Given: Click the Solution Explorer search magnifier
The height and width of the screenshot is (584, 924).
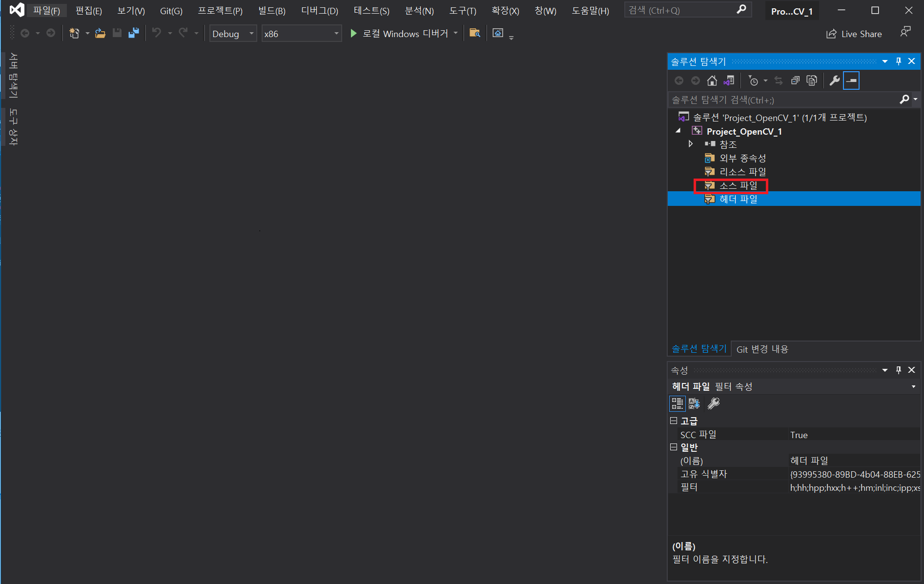Looking at the screenshot, I should [x=904, y=100].
